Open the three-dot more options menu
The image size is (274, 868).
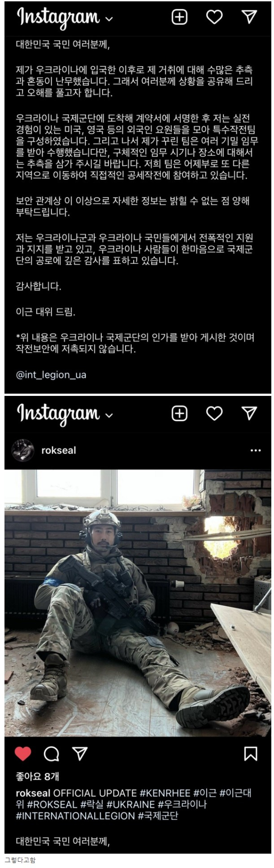pyautogui.click(x=255, y=450)
